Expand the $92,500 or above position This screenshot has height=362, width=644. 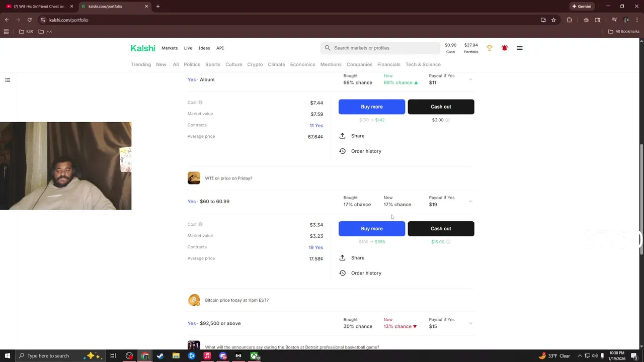[x=470, y=323]
